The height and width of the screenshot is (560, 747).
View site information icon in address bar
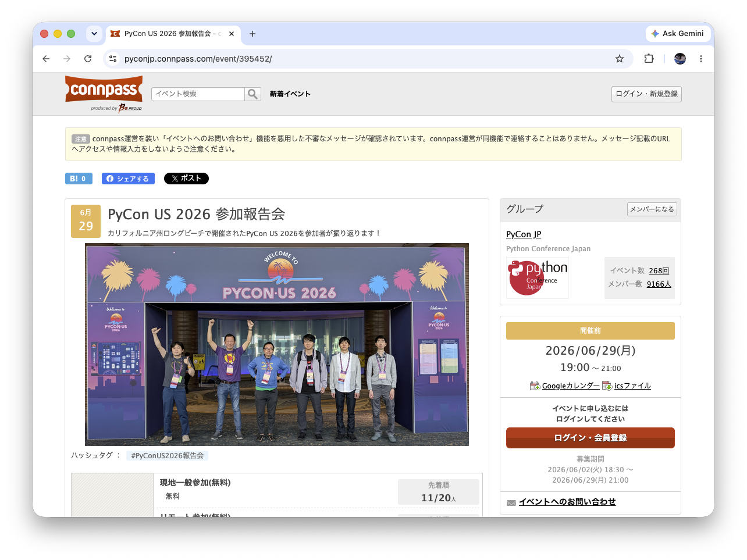[113, 59]
